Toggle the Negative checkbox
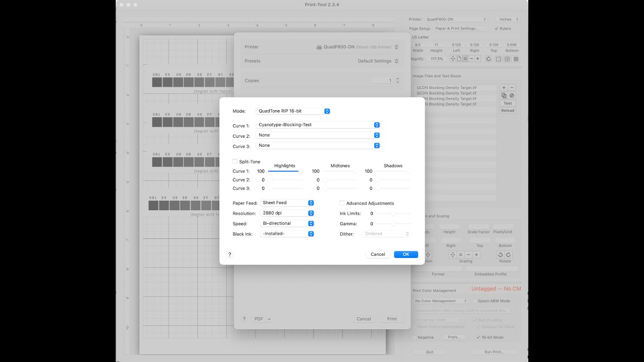 pos(415,337)
